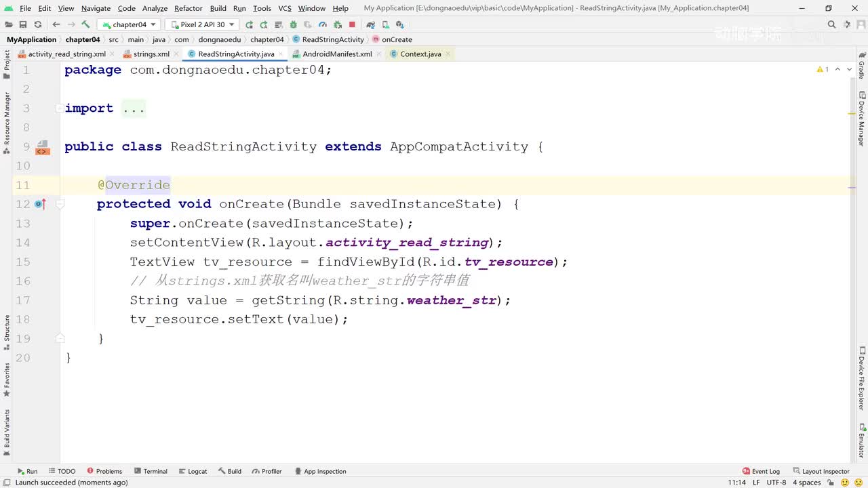Close the strings.xml tab
Viewport: 868px width, 488px height.
pyautogui.click(x=176, y=54)
